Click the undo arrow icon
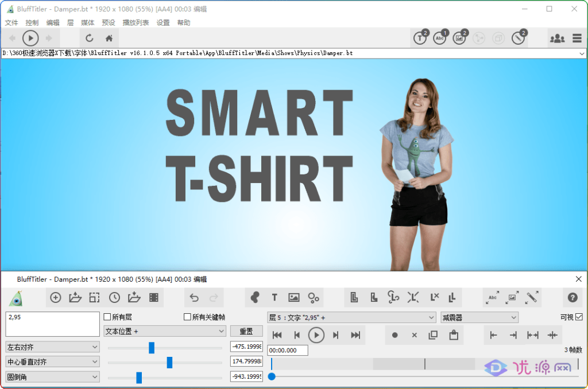The image size is (588, 389). click(x=194, y=298)
